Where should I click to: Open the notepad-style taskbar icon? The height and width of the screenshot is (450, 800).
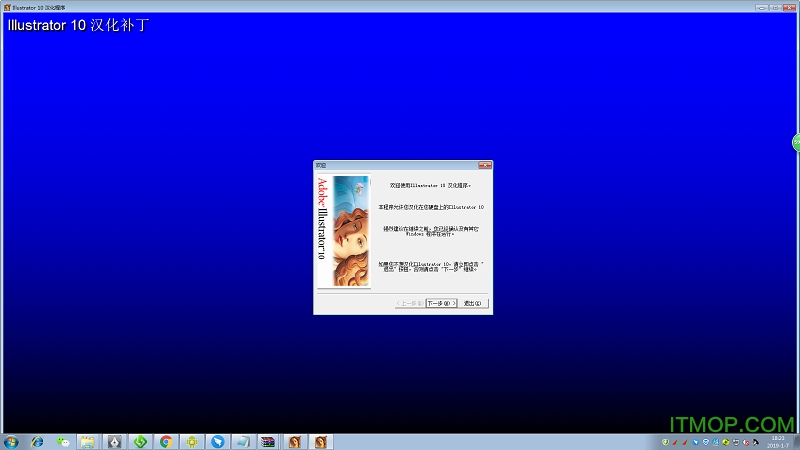(x=243, y=442)
